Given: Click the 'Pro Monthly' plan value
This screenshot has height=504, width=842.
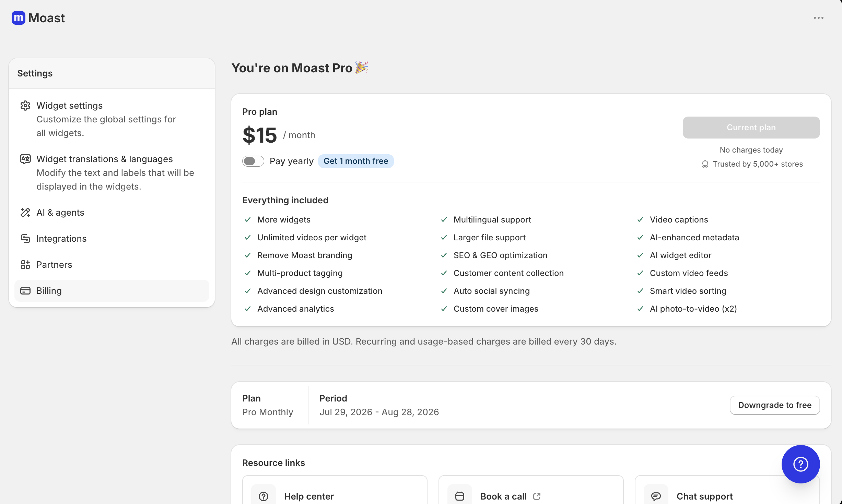Looking at the screenshot, I should pyautogui.click(x=268, y=412).
